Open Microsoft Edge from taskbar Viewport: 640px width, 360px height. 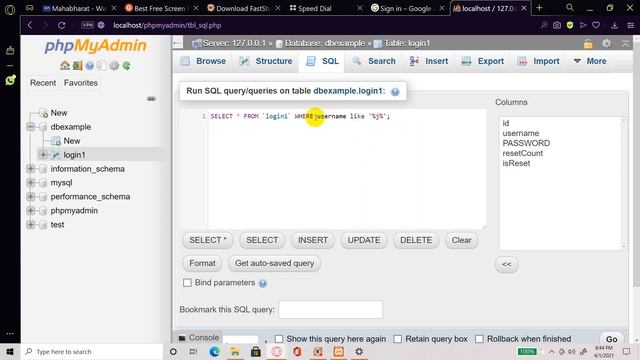214,351
